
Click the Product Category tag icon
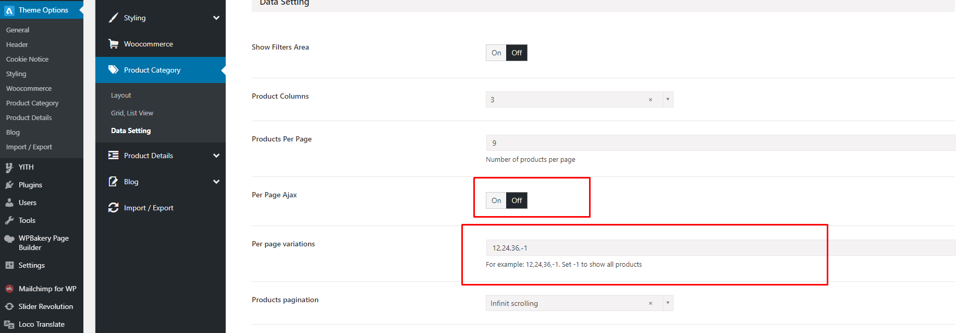[x=113, y=70]
